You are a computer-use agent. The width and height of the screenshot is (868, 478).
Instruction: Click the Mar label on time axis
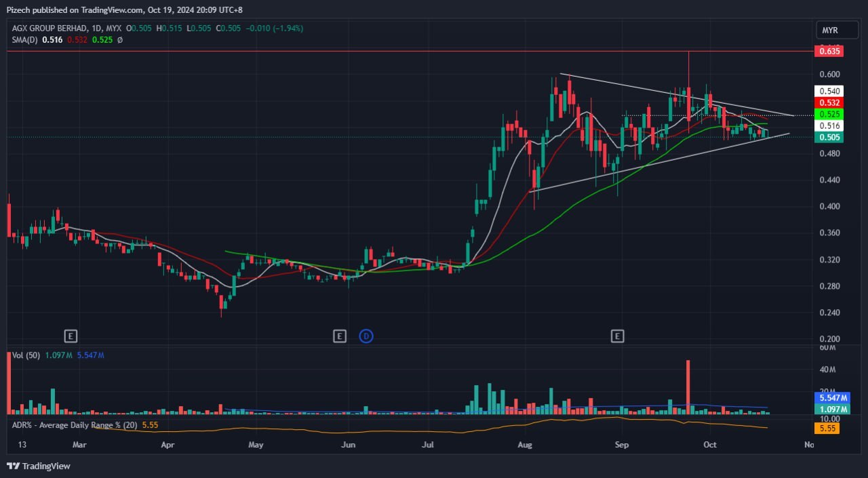(79, 445)
